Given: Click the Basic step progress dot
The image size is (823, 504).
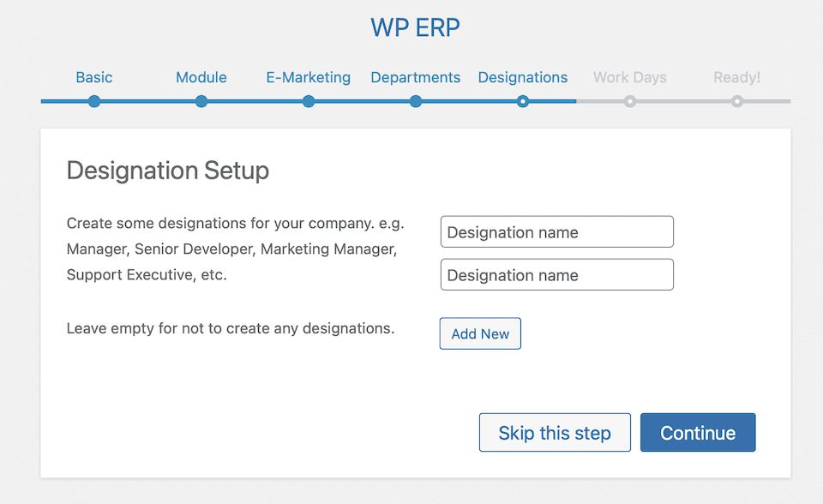Looking at the screenshot, I should click(93, 101).
